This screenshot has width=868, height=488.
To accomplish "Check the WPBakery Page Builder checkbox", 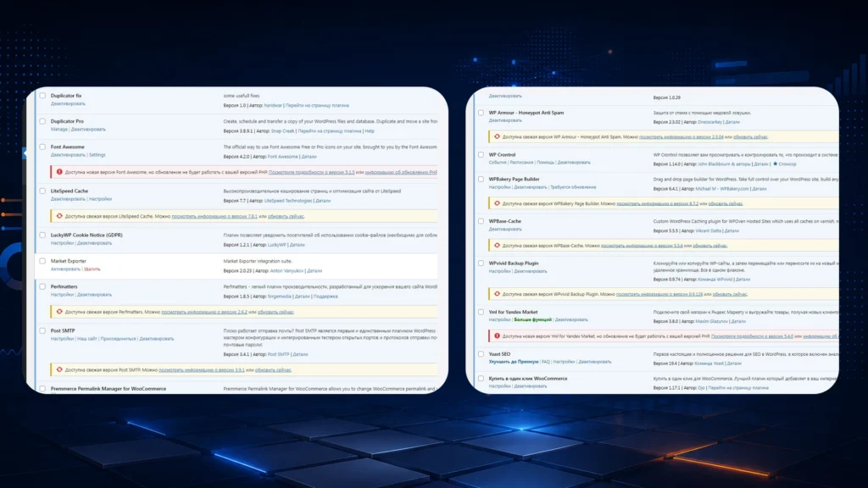I will coord(481,180).
